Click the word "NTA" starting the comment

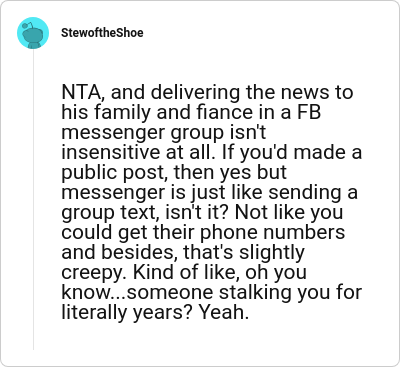pyautogui.click(x=79, y=92)
